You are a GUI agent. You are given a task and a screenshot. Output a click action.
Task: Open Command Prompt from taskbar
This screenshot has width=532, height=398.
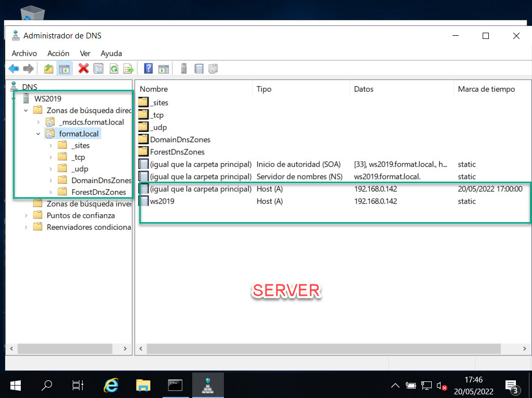175,386
